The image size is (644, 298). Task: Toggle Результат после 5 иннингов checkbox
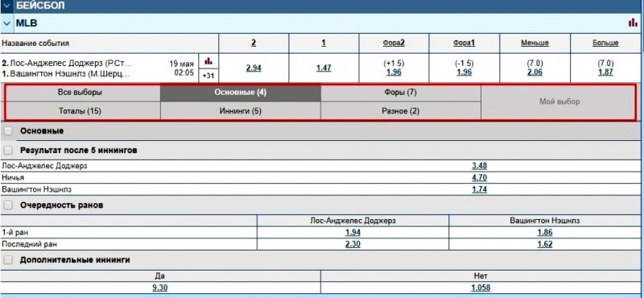8,151
